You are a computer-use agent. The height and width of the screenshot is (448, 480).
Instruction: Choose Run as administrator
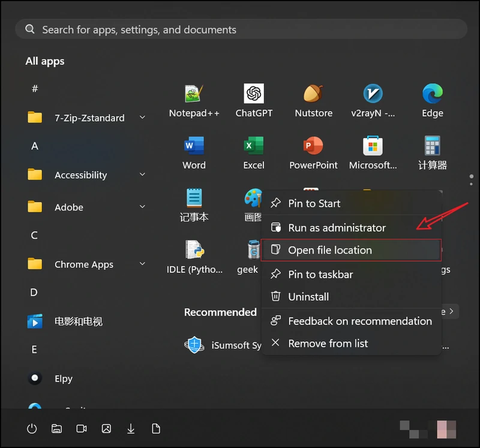click(x=336, y=228)
